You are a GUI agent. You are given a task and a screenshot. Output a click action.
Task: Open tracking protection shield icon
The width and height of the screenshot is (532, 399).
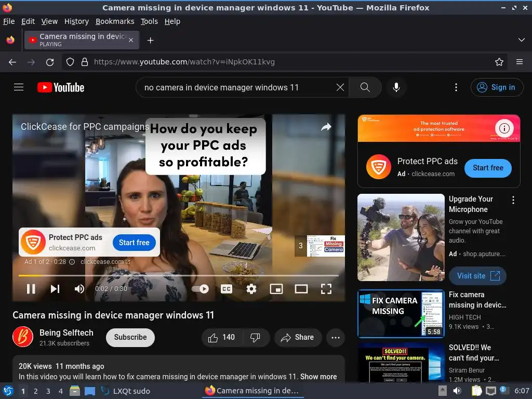70,62
